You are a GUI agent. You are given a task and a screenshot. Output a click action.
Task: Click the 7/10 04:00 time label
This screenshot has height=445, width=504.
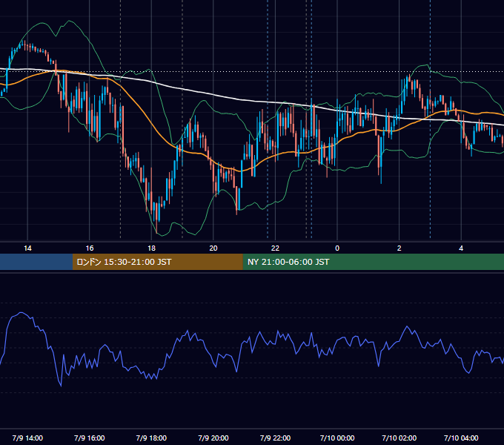click(x=461, y=438)
